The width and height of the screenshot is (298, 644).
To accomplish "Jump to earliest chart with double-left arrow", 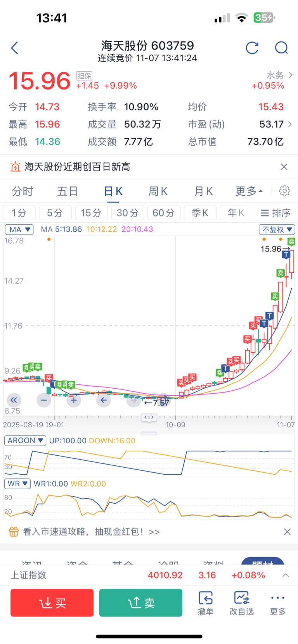I will 14,400.
